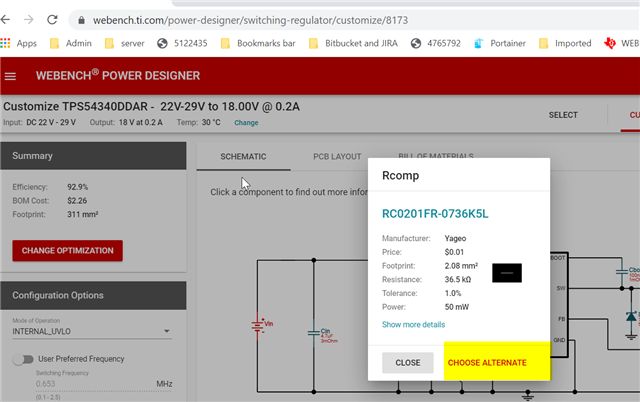Image resolution: width=640 pixels, height=402 pixels.
Task: Click the Manufacturer value Yageo
Action: [455, 238]
